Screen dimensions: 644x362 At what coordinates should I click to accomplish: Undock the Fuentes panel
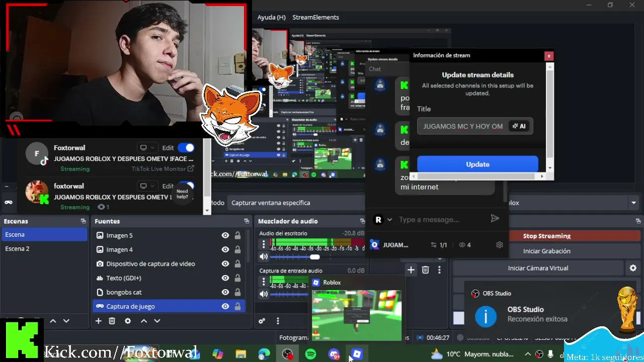(x=247, y=221)
